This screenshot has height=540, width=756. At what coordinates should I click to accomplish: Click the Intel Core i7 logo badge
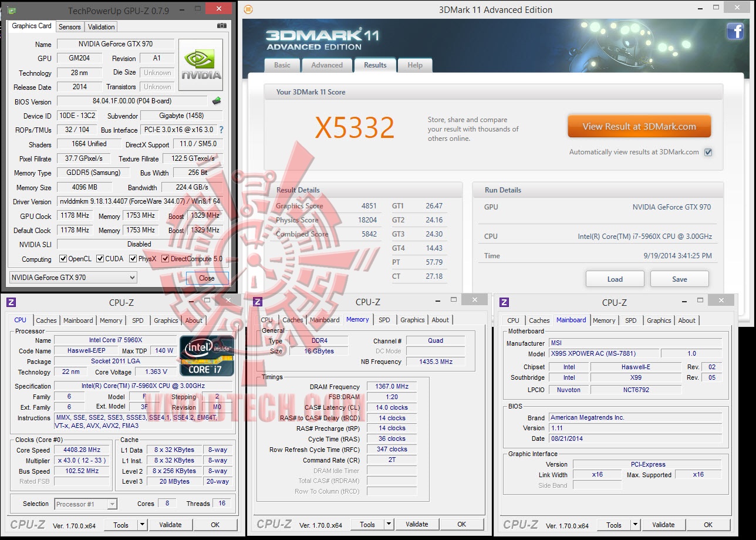point(207,356)
